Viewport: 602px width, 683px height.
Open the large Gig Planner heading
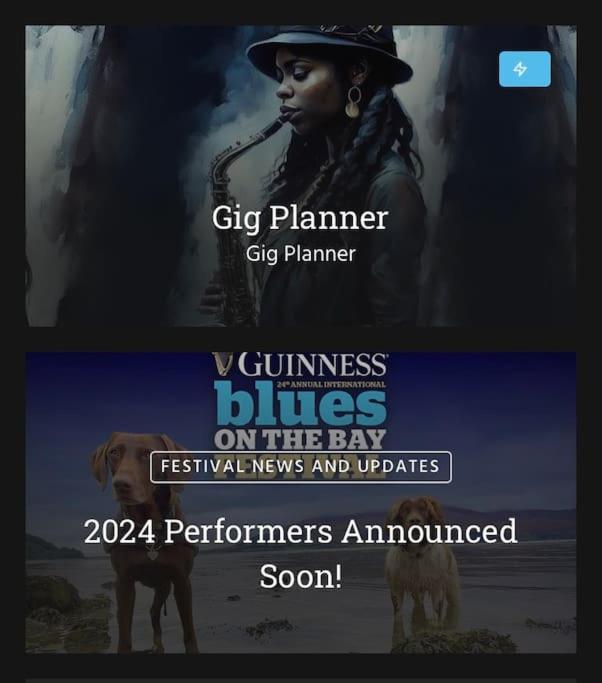click(x=300, y=217)
